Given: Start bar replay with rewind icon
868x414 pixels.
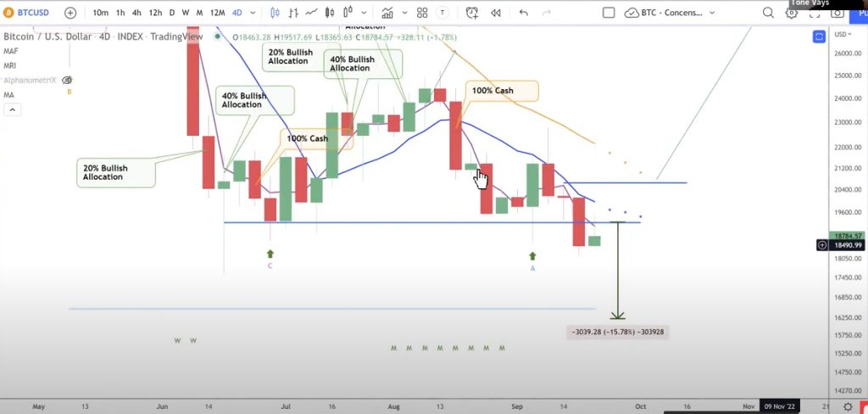Looking at the screenshot, I should pyautogui.click(x=495, y=13).
